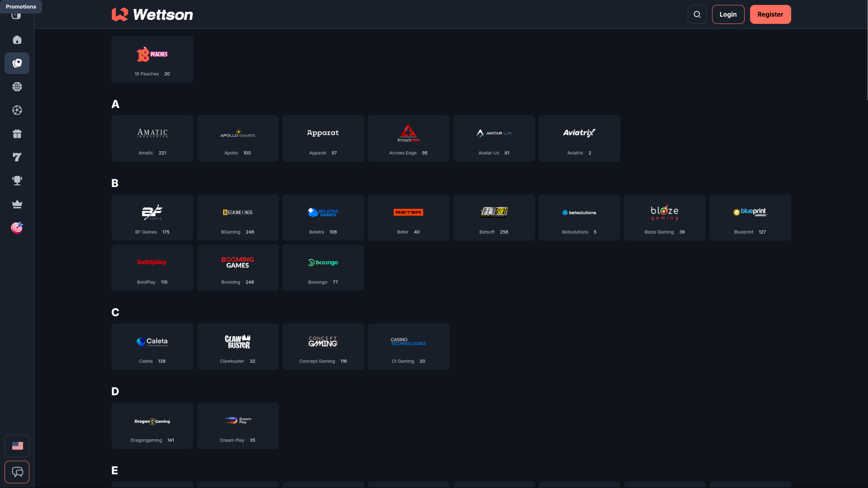The width and height of the screenshot is (868, 488).
Task: Open the Avatar Ux provider card
Action: tap(494, 138)
